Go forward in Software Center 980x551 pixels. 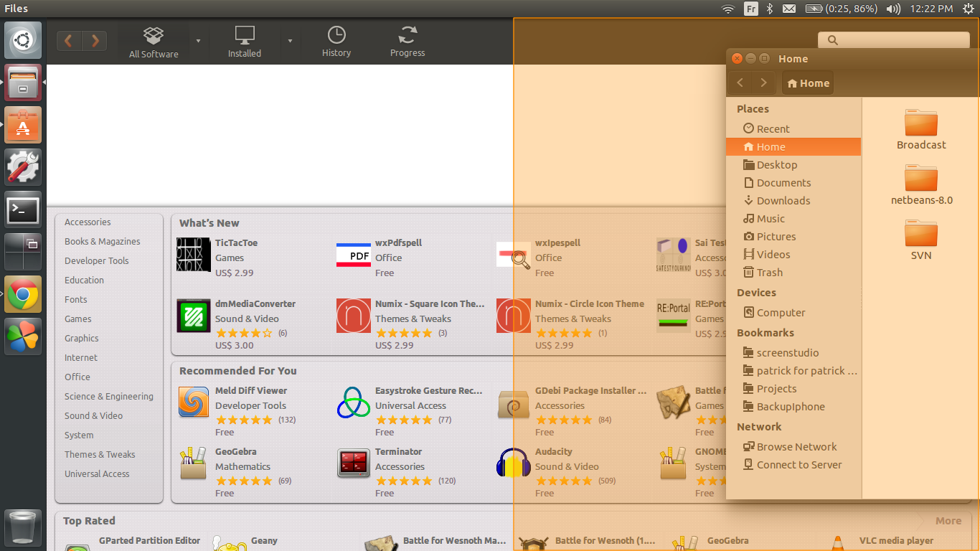[x=95, y=41]
